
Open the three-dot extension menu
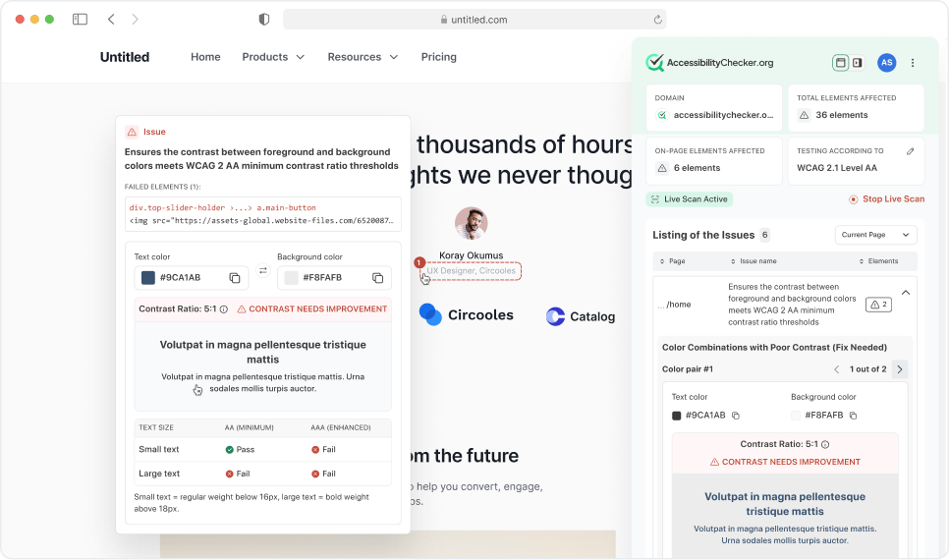click(913, 62)
